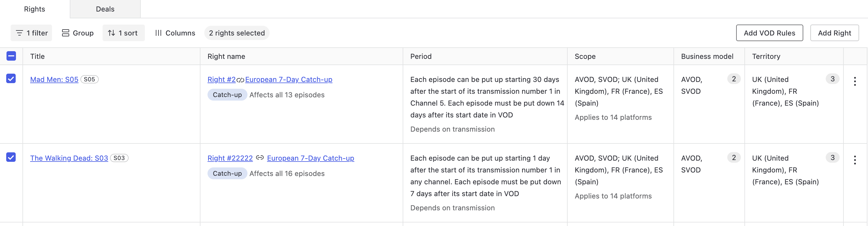Click 'Affects all 16 episodes' text
Viewport: 868px width, 226px height.
tap(287, 173)
